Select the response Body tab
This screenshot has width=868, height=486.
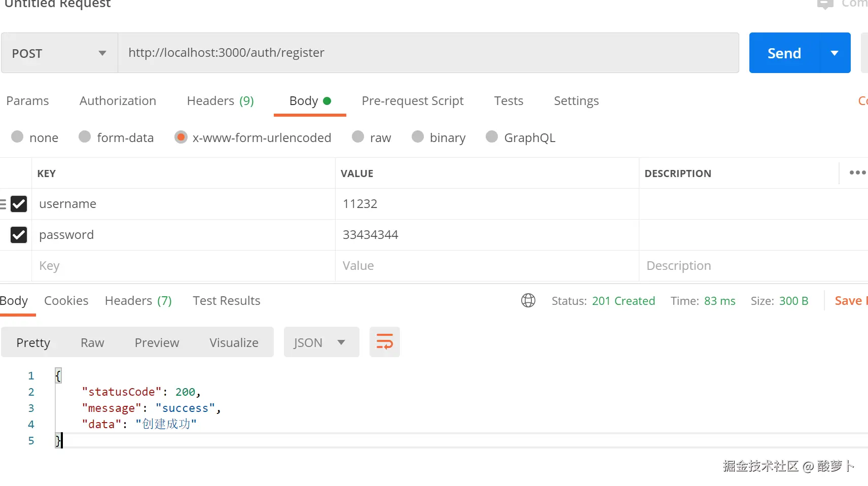[14, 301]
